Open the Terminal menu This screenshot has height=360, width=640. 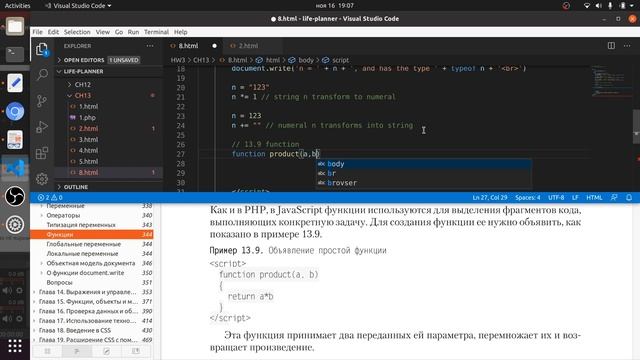click(x=156, y=32)
